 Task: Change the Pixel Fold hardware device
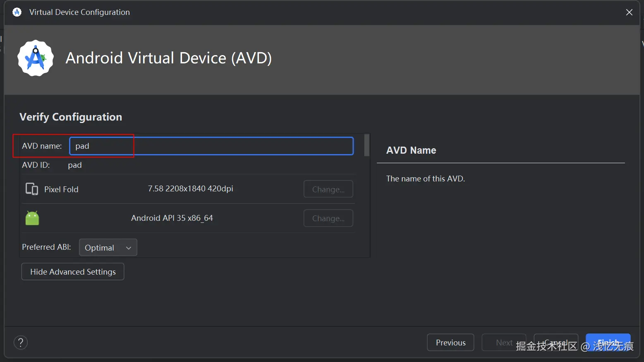tap(328, 189)
